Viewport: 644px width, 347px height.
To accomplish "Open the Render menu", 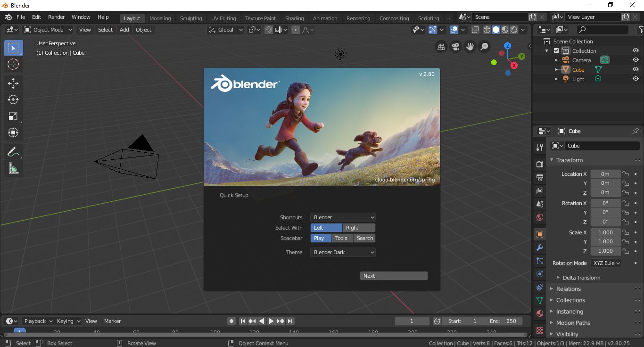I will (x=56, y=17).
